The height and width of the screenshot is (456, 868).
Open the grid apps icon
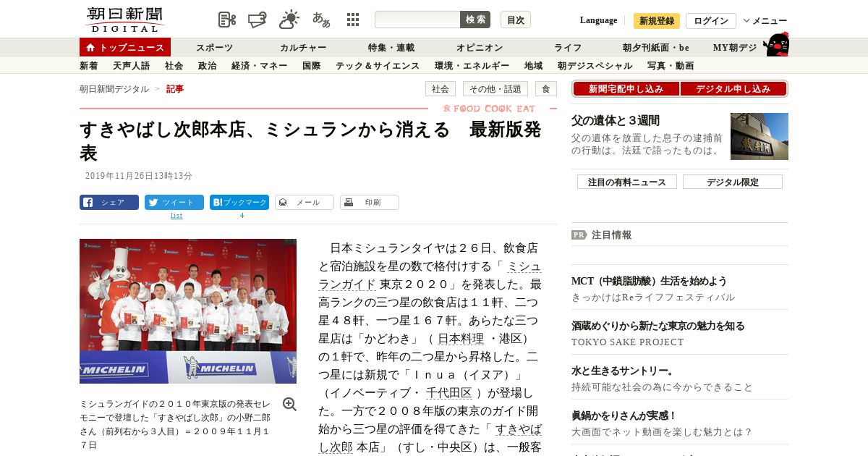tap(353, 20)
